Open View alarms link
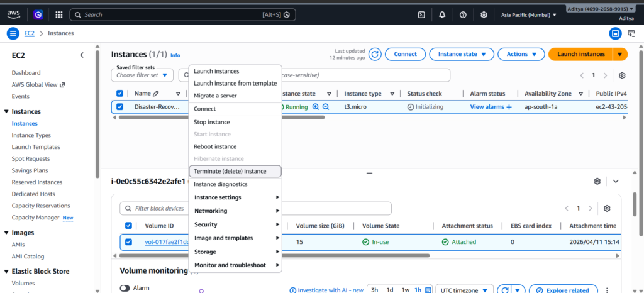The height and width of the screenshot is (293, 644). click(491, 107)
